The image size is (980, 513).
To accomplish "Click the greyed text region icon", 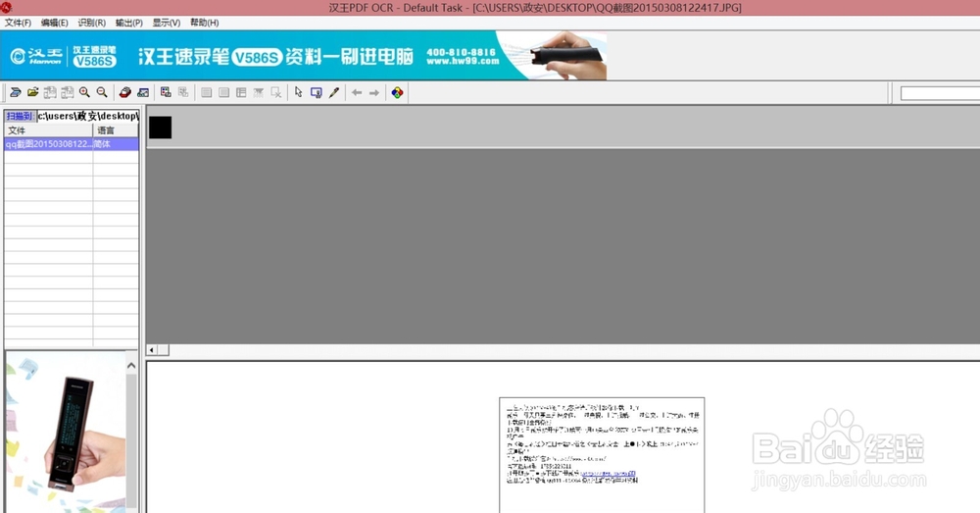I will coord(206,92).
